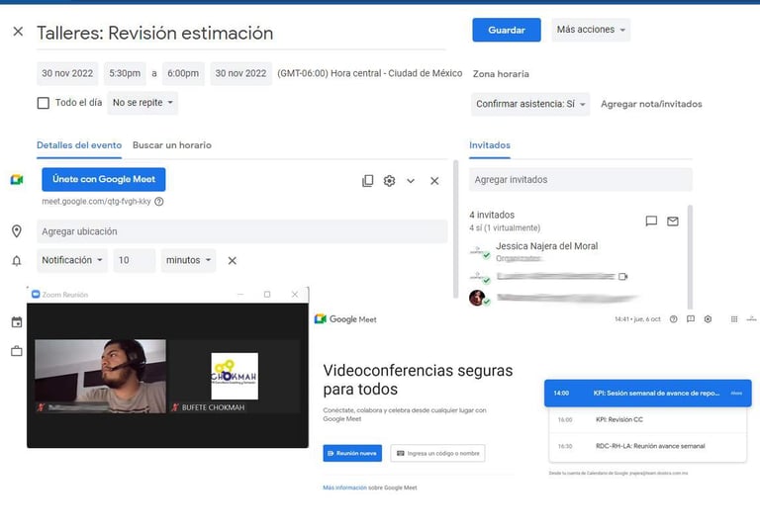Select guest Jessica Najera del Moral
Image resolution: width=760 pixels, height=532 pixels.
pos(546,246)
